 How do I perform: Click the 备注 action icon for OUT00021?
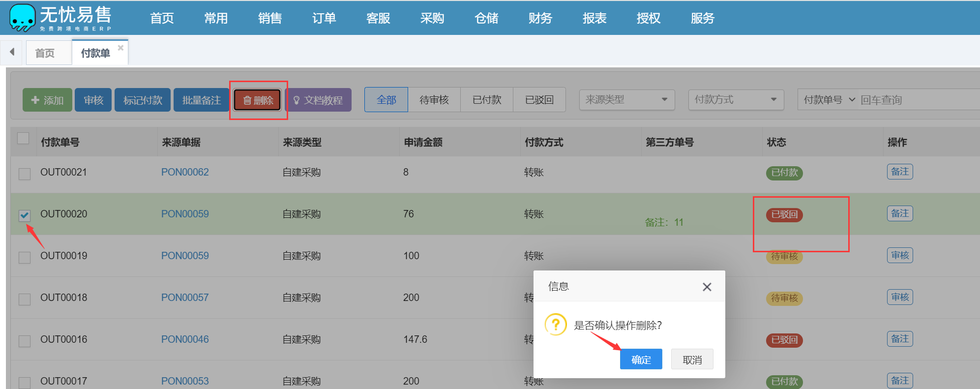(899, 172)
